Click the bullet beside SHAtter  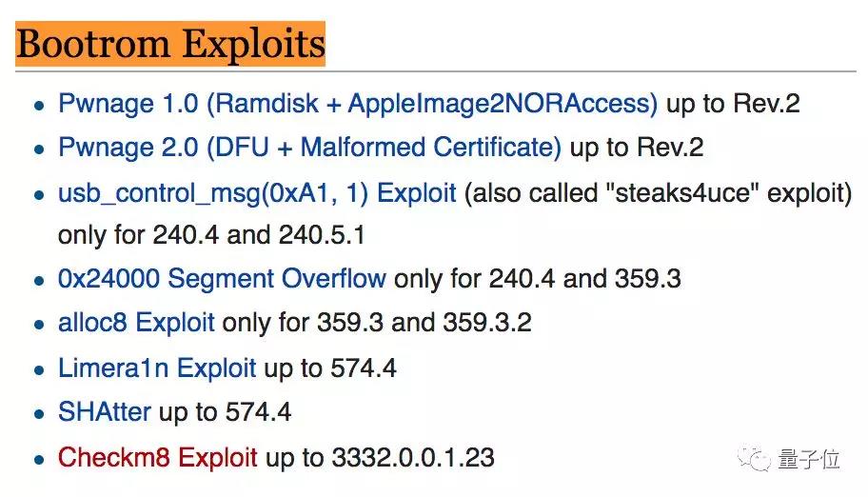(x=39, y=414)
